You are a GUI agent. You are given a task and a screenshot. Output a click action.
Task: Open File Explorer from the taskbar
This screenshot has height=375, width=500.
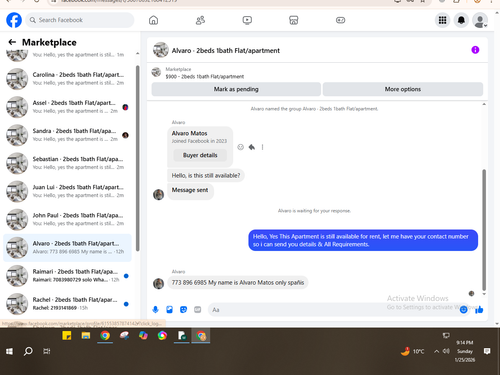[x=86, y=336]
